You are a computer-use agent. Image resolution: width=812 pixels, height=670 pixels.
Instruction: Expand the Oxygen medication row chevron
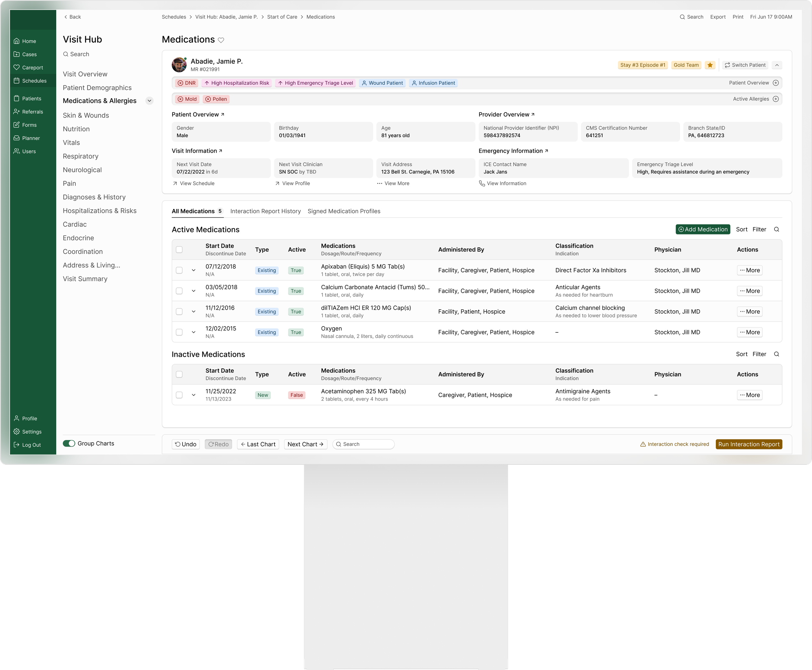pos(194,332)
